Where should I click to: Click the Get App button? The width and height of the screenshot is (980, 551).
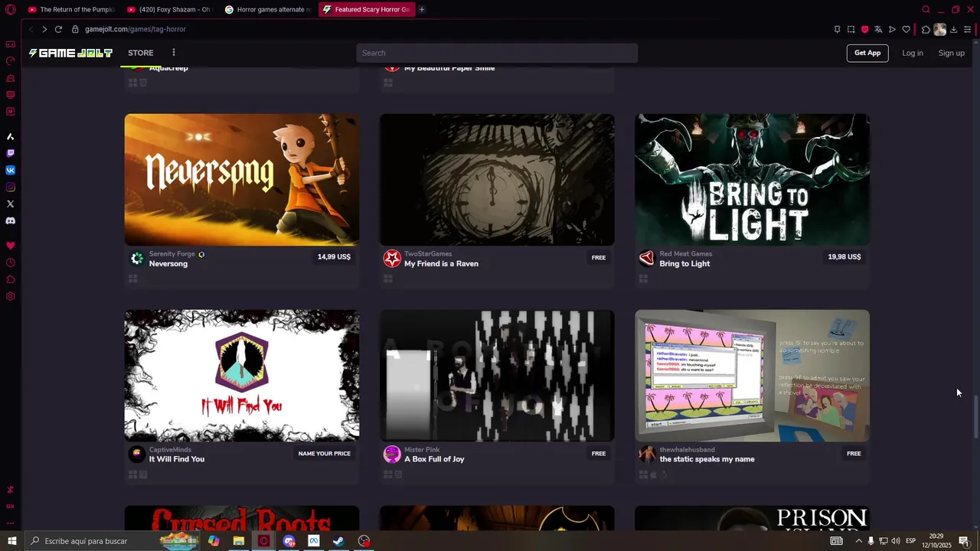click(x=867, y=53)
